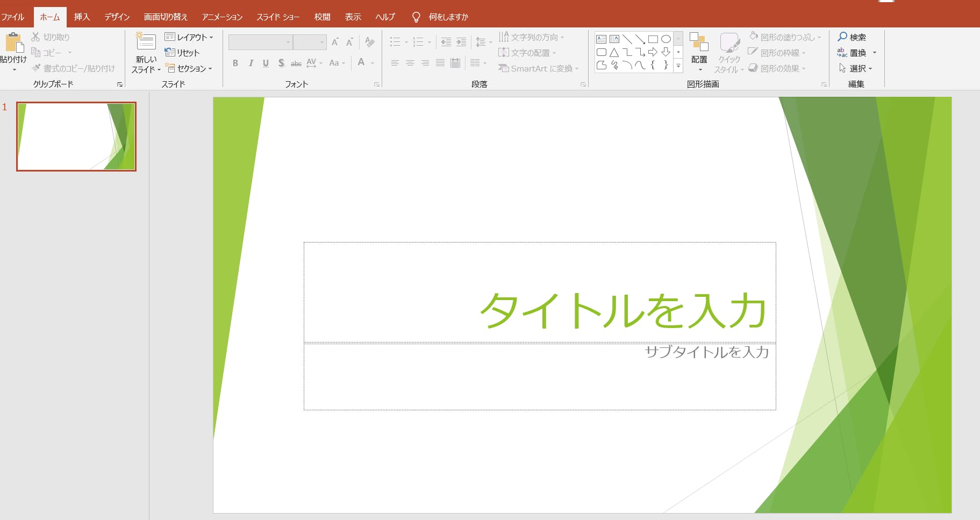The image size is (980, 520).
Task: Toggle bold formatting (B)
Action: [x=235, y=63]
